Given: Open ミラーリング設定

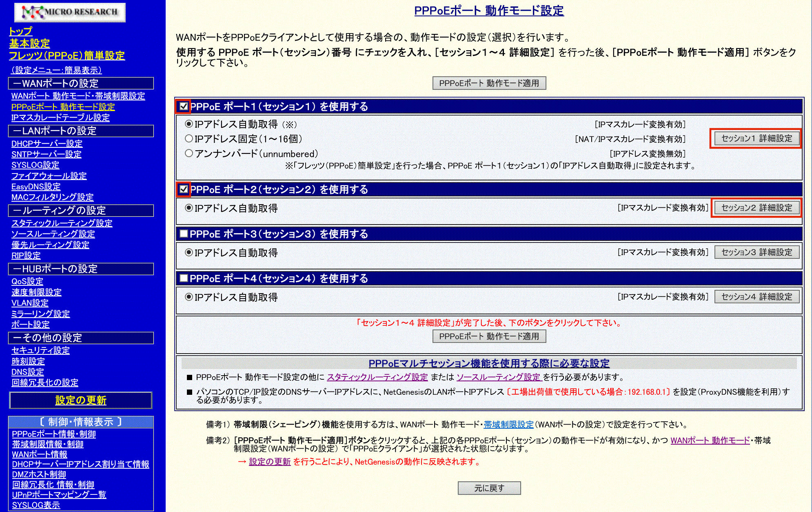Looking at the screenshot, I should point(41,314).
